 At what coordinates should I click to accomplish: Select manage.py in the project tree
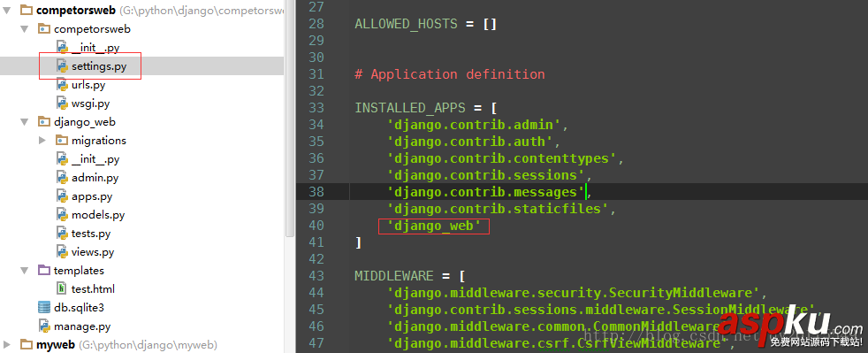pyautogui.click(x=82, y=326)
